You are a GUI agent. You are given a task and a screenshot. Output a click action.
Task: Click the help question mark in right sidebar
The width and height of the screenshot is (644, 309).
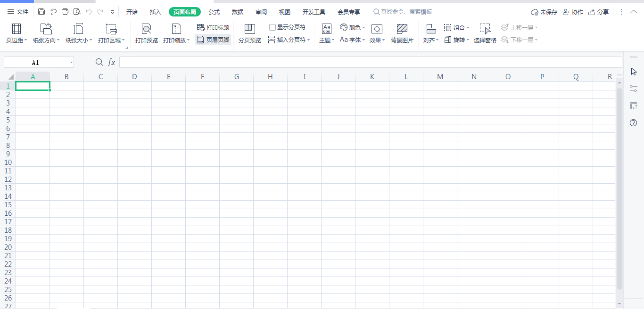pyautogui.click(x=634, y=123)
